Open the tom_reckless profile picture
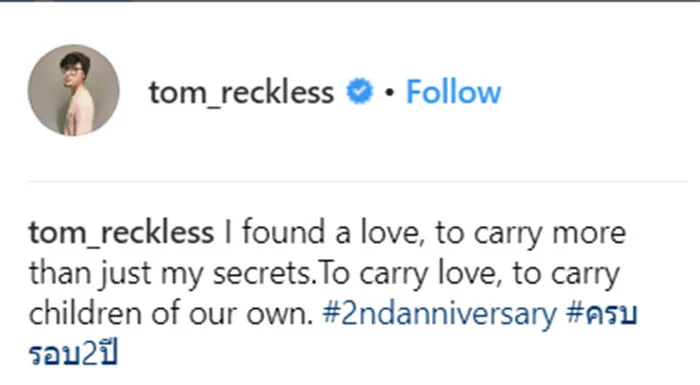Screen dimensions: 700x385 click(x=74, y=90)
